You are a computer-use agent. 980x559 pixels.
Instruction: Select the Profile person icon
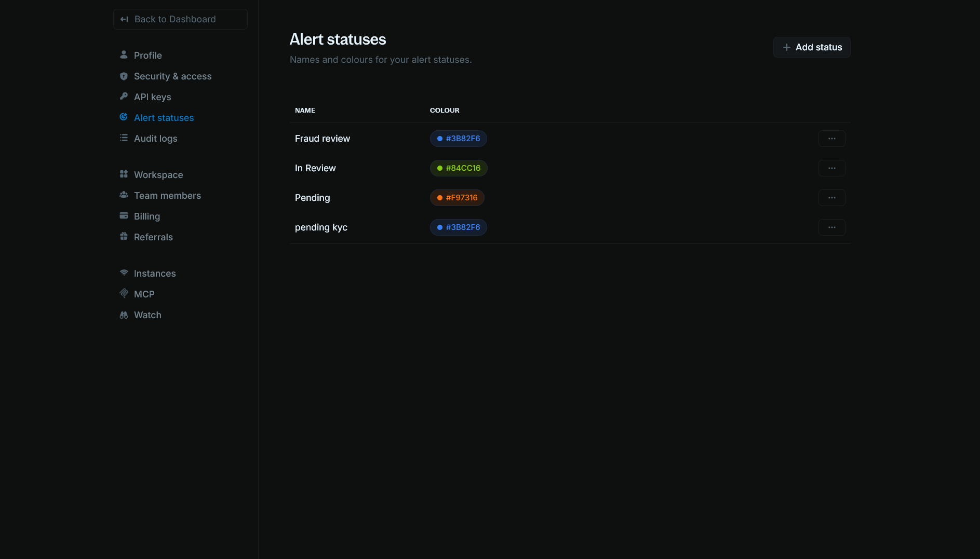pos(124,55)
